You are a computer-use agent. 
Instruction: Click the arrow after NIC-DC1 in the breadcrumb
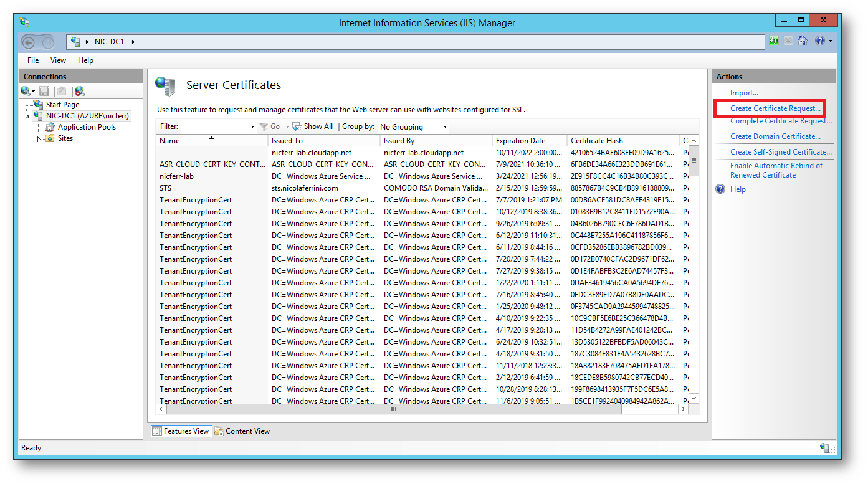(x=133, y=42)
